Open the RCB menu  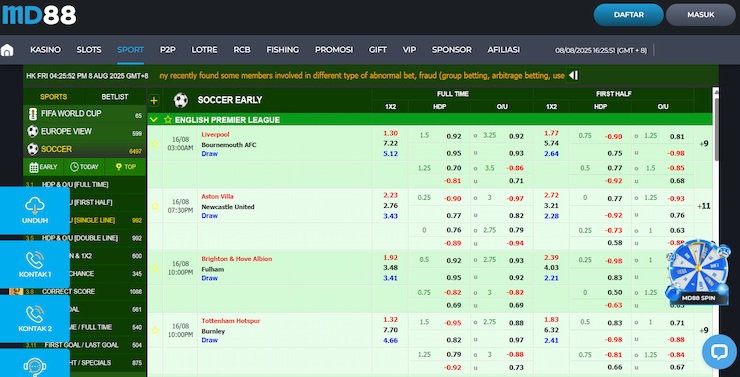[242, 50]
